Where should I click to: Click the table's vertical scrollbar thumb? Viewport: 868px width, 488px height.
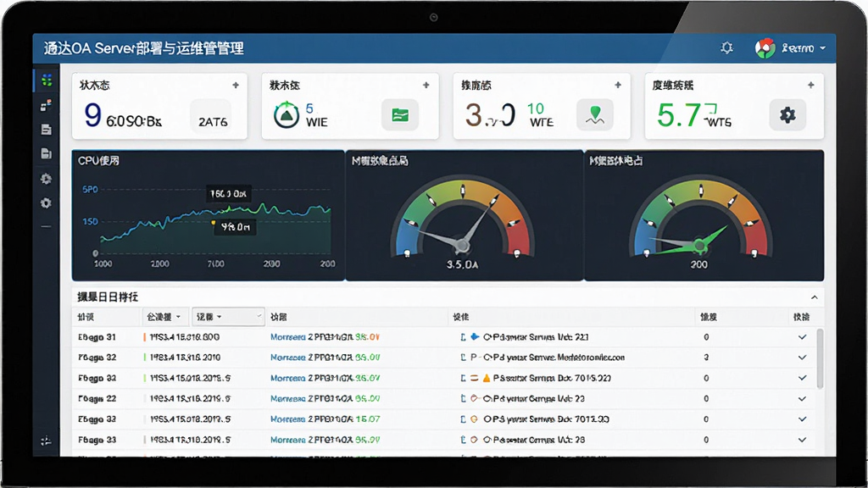pyautogui.click(x=820, y=358)
